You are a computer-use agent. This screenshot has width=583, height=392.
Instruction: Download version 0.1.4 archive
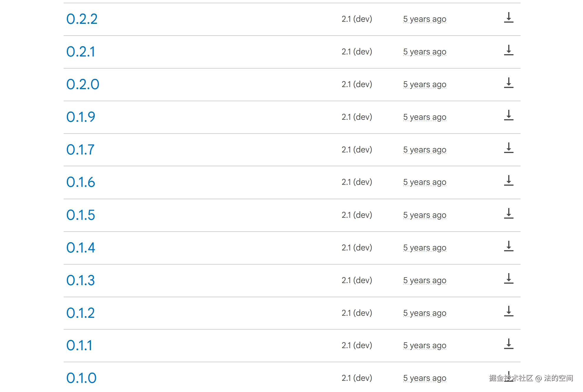click(x=509, y=246)
